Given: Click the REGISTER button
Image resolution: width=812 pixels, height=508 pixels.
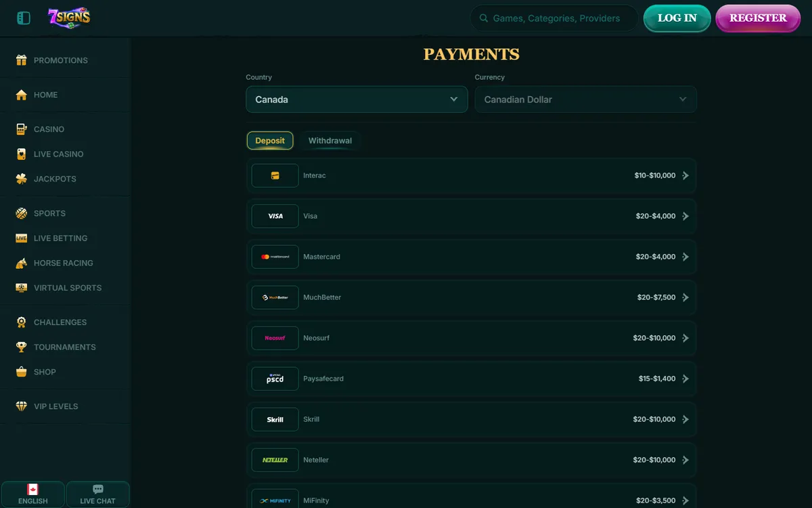Looking at the screenshot, I should 758,18.
